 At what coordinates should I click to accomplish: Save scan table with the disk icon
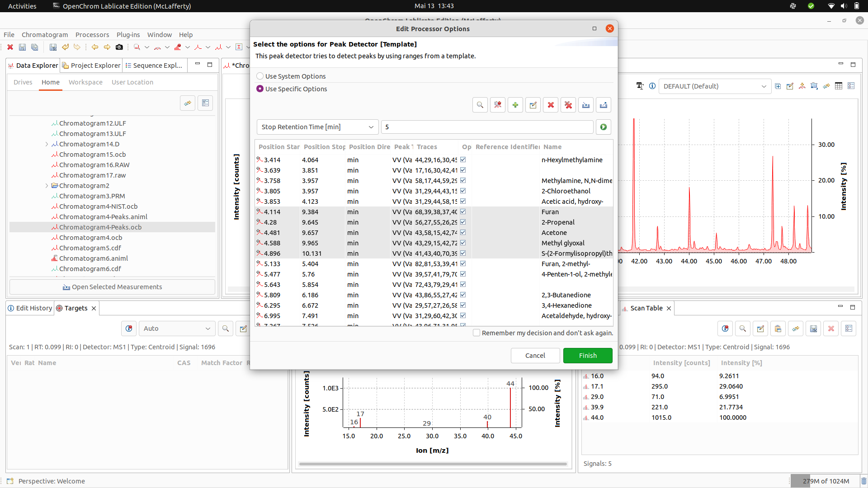click(814, 328)
